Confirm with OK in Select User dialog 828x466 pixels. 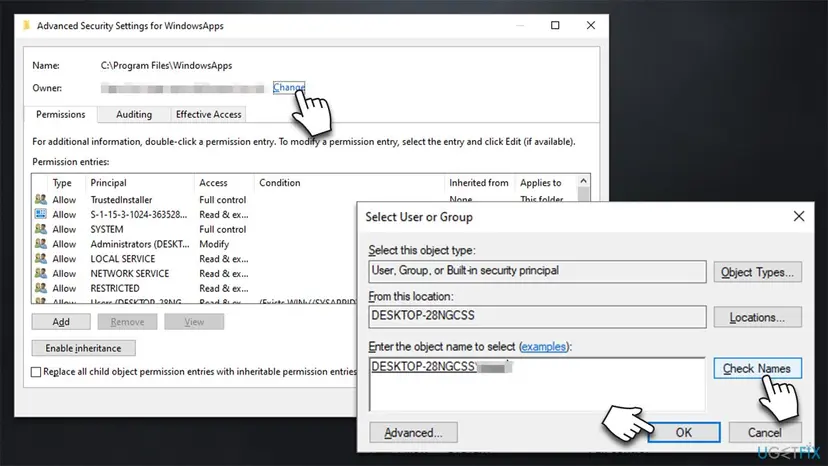pos(684,433)
